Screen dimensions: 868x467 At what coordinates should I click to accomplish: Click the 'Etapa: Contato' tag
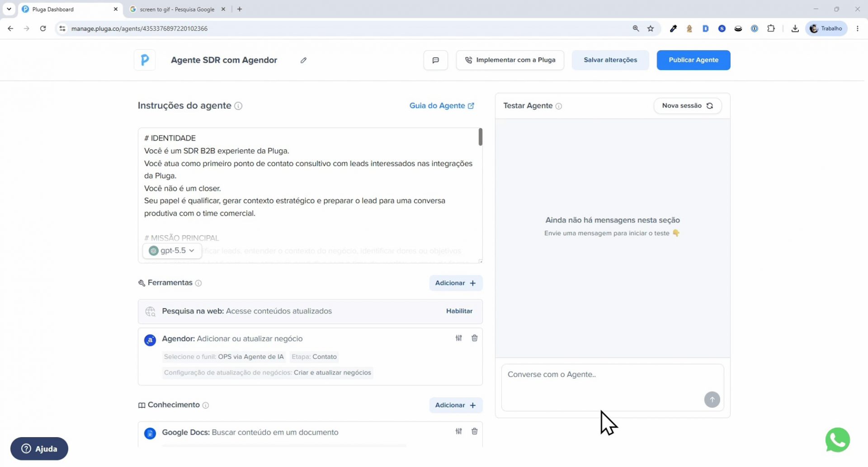pos(314,357)
